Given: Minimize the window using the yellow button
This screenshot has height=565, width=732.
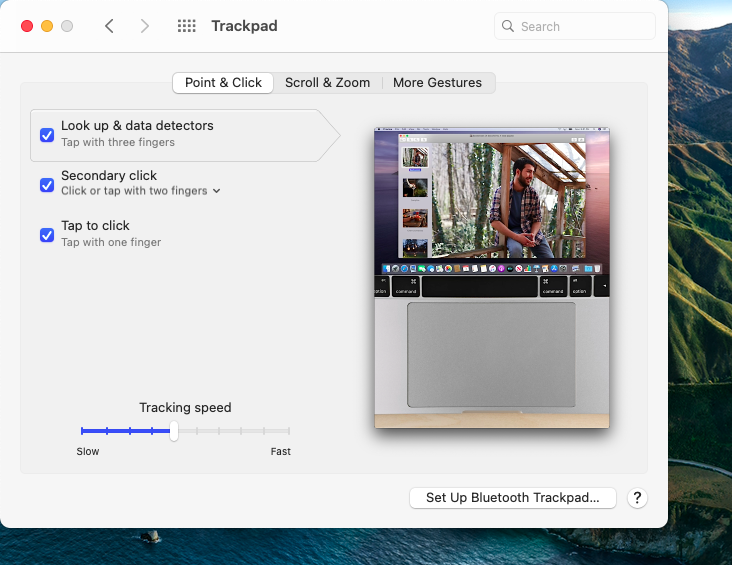Looking at the screenshot, I should pos(47,26).
